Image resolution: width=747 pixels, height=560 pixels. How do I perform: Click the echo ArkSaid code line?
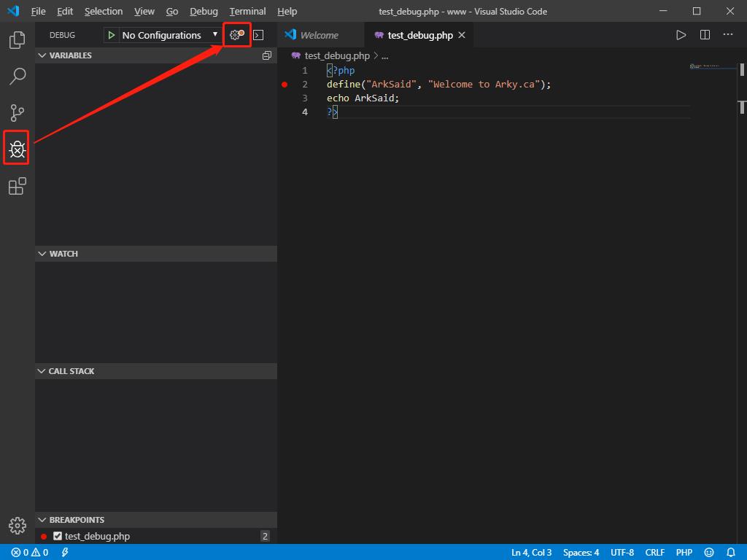[363, 98]
